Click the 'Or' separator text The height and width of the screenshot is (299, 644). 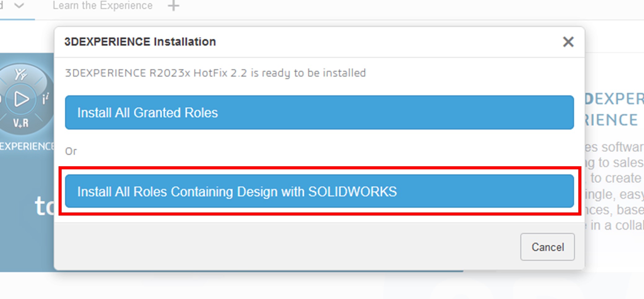coord(71,151)
